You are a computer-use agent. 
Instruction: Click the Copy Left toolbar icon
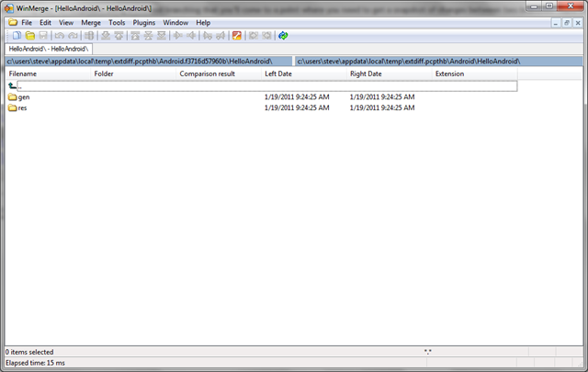[191, 36]
